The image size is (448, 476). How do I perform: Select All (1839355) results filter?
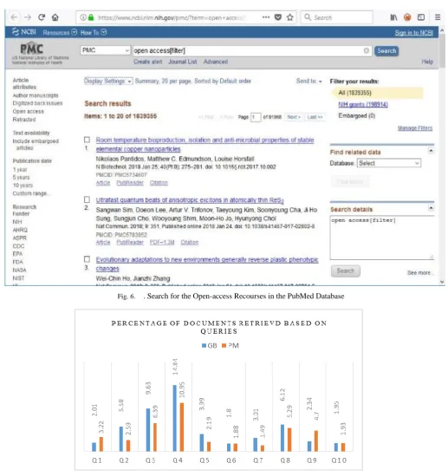377,93
